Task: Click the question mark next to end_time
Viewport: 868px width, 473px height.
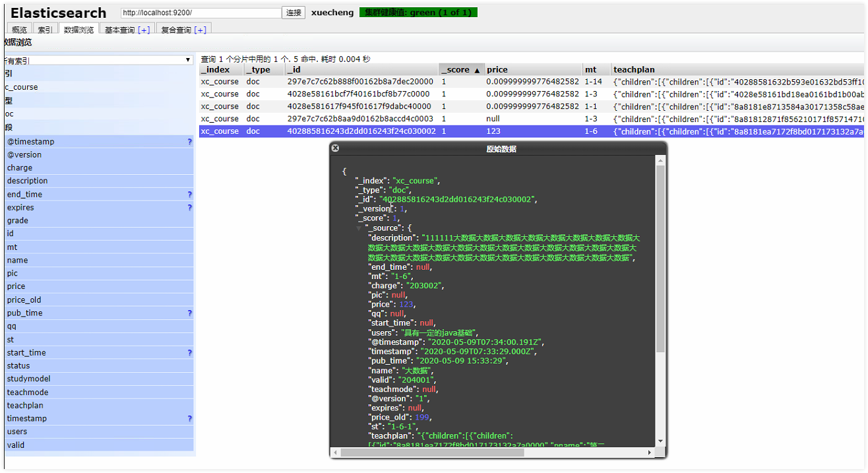Action: pos(190,195)
